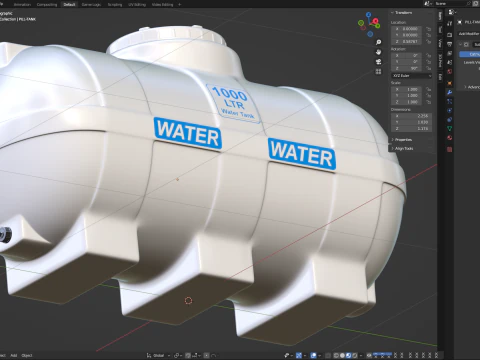Add a new workspace with plus icon

point(180,5)
